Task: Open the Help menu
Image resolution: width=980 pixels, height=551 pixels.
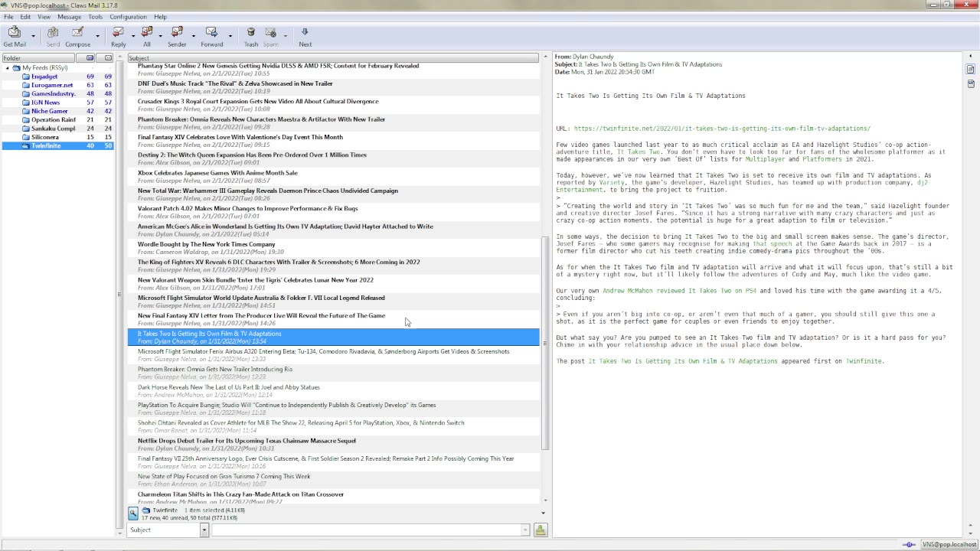Action: 160,17
